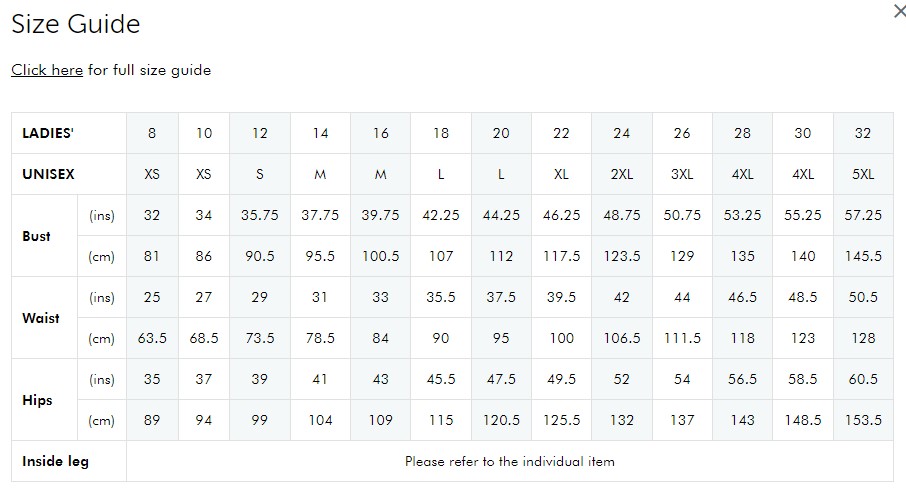
Task: Open the 'Click here' full size guide link
Action: pos(47,70)
